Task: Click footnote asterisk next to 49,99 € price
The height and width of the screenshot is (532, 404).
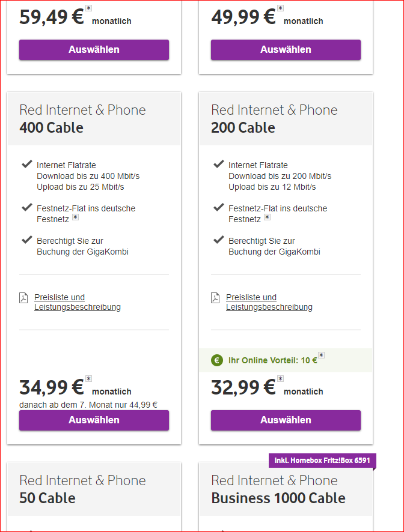Action: click(281, 8)
